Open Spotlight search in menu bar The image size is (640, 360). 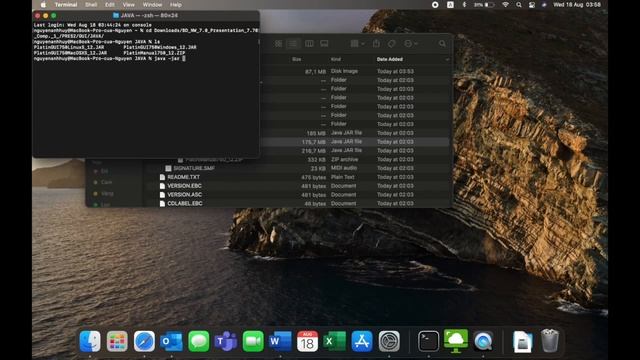click(518, 5)
